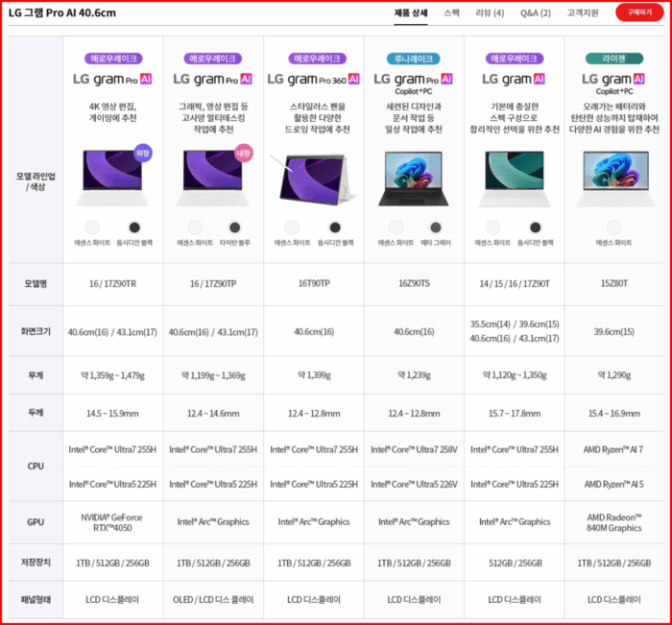Click the Intel Core Ultra5 226V cell
The height and width of the screenshot is (625, 672).
point(414,484)
